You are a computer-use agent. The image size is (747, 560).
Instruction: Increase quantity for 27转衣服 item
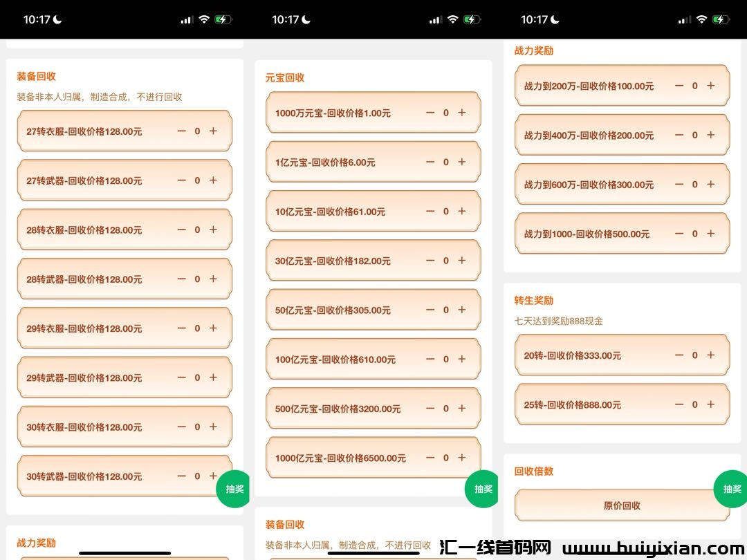click(213, 131)
